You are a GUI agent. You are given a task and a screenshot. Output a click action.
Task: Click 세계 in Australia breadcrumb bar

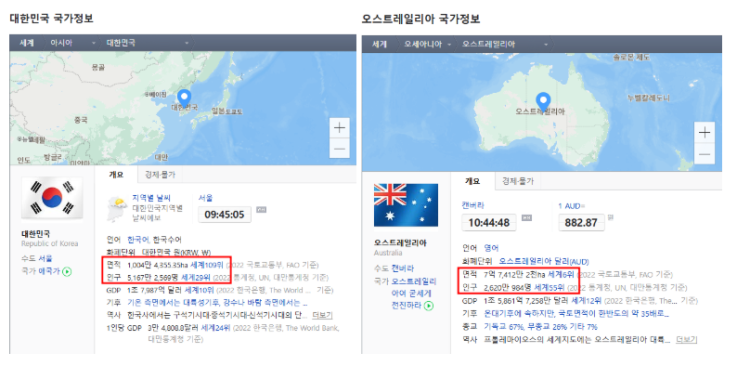pyautogui.click(x=379, y=44)
